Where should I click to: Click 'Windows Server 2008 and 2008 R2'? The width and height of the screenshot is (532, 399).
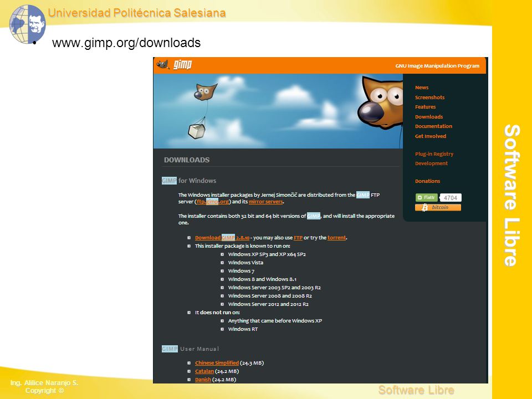(x=270, y=296)
